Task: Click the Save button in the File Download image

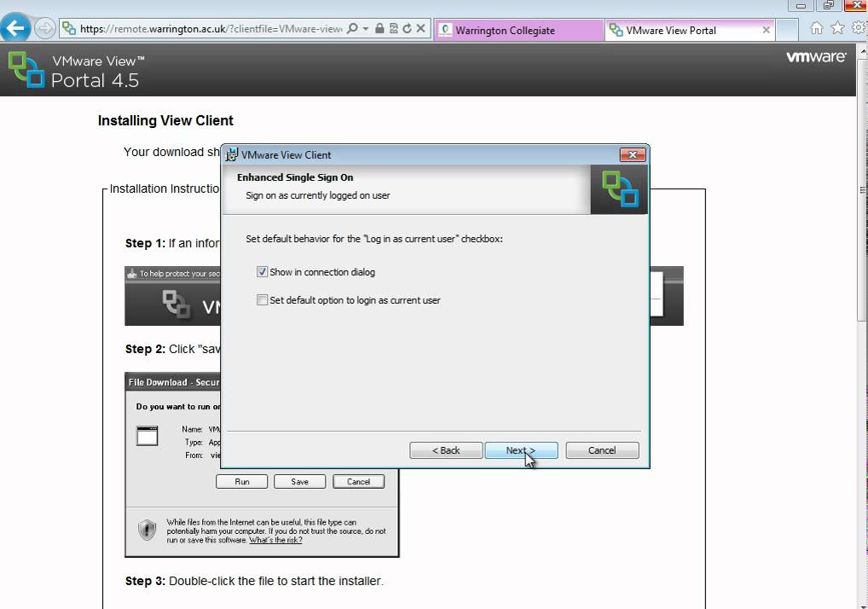Action: click(x=299, y=482)
